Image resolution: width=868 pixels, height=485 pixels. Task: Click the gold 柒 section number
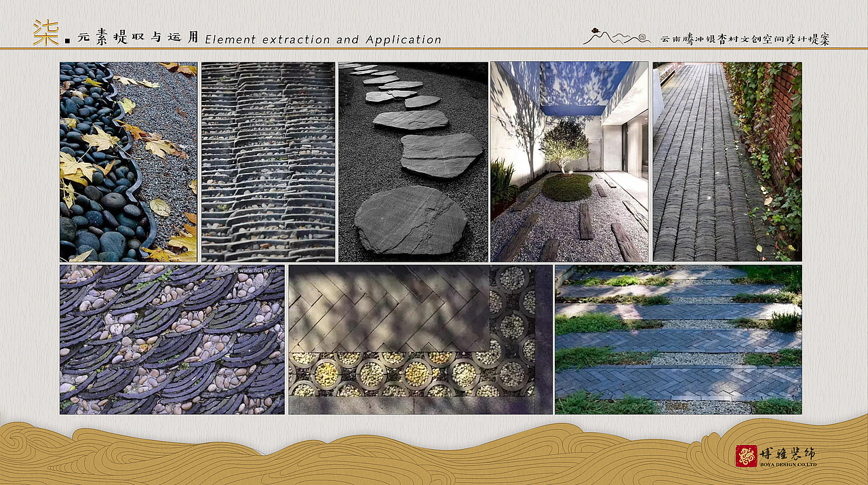pos(46,33)
